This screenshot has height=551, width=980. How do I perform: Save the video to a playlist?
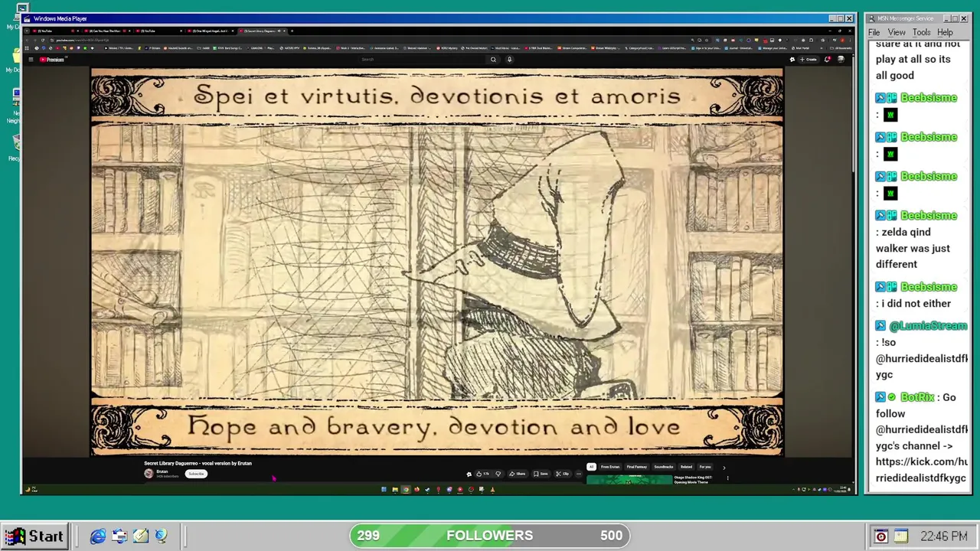(x=541, y=474)
